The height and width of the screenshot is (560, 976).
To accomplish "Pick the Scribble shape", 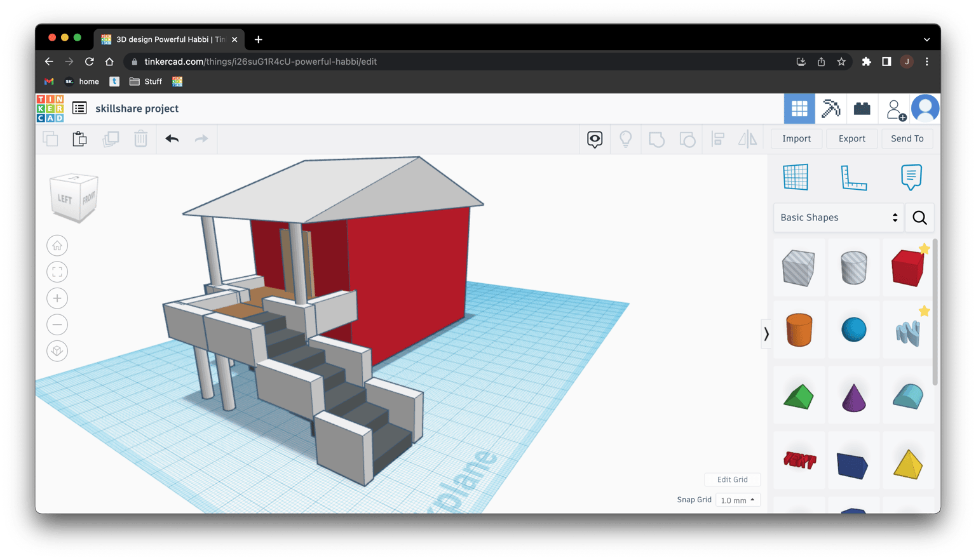I will coord(908,331).
